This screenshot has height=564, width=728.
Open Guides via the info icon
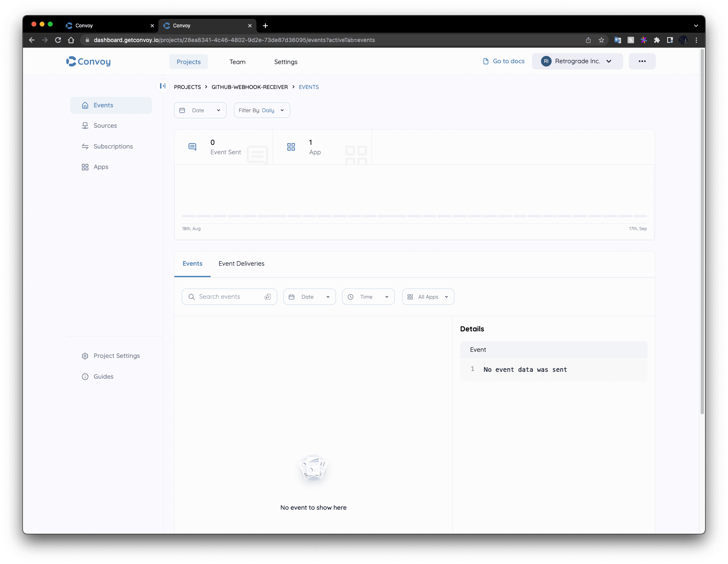pos(85,376)
